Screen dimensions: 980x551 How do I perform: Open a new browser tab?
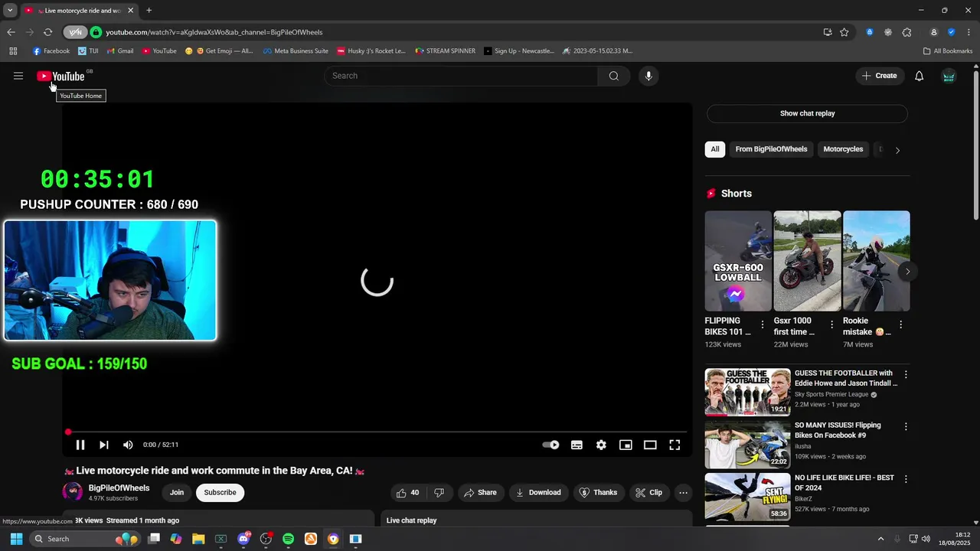point(149,11)
